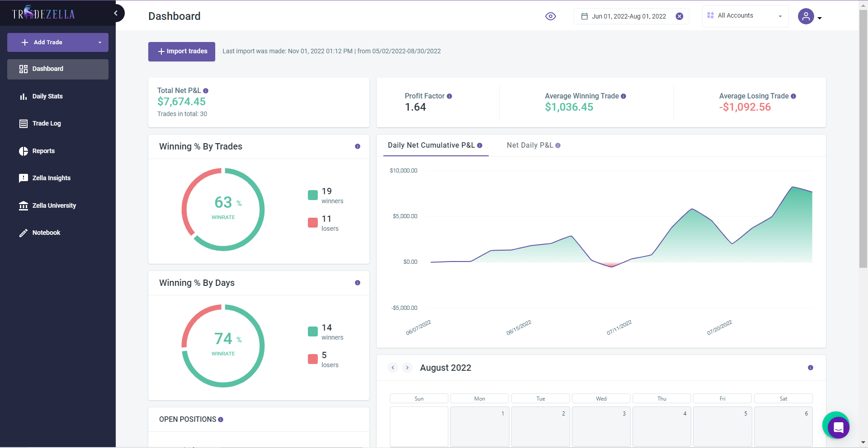Toggle the eye visibility icon in header
The width and height of the screenshot is (868, 448).
coord(550,16)
